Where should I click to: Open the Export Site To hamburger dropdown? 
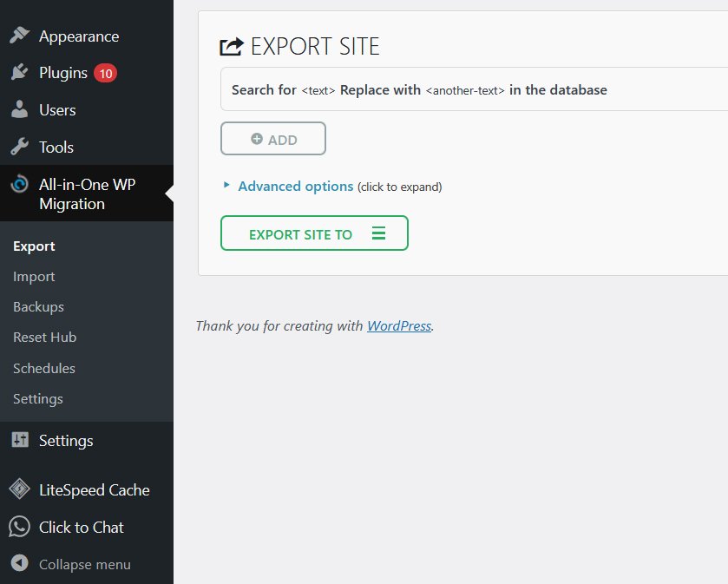378,233
